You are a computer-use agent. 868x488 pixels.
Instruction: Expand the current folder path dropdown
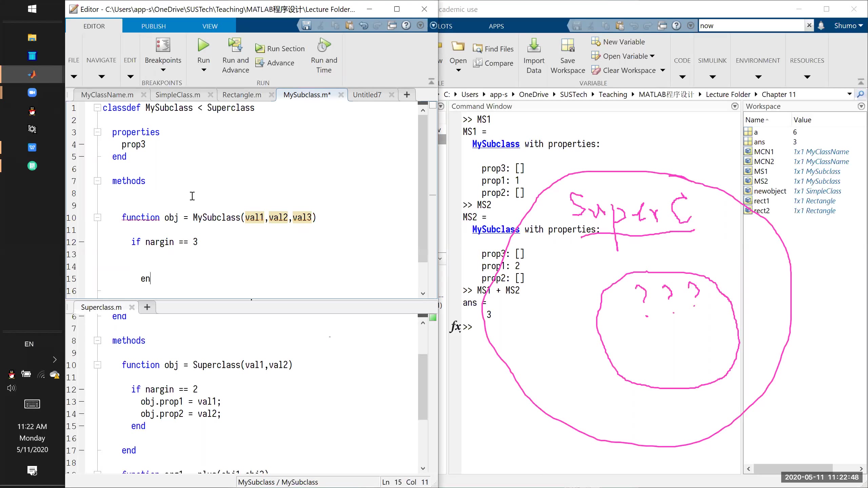[849, 94]
